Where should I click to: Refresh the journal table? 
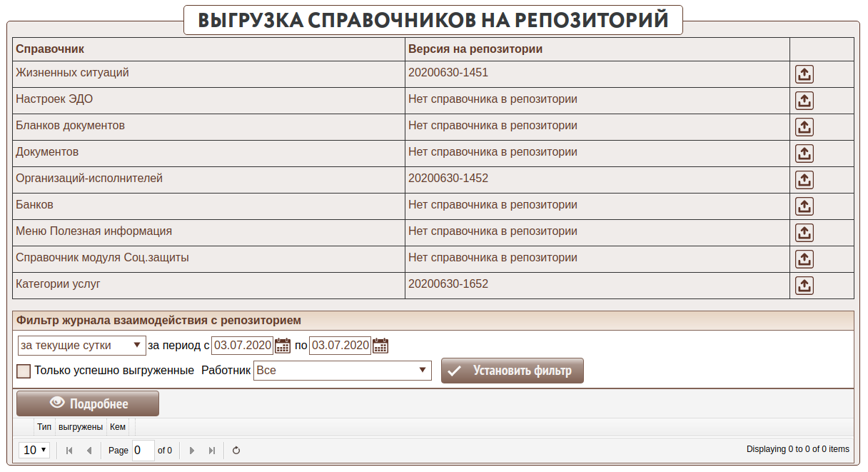236,451
